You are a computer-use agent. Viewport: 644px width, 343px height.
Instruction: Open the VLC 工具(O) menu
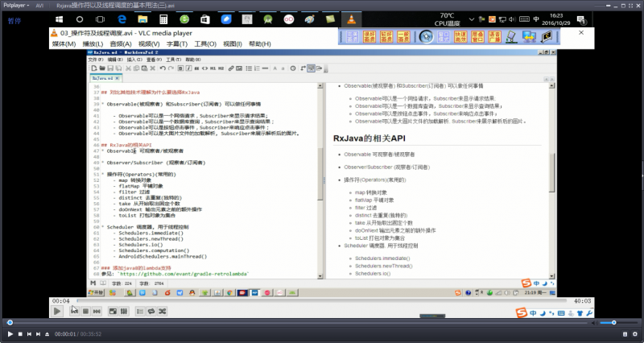pos(205,43)
